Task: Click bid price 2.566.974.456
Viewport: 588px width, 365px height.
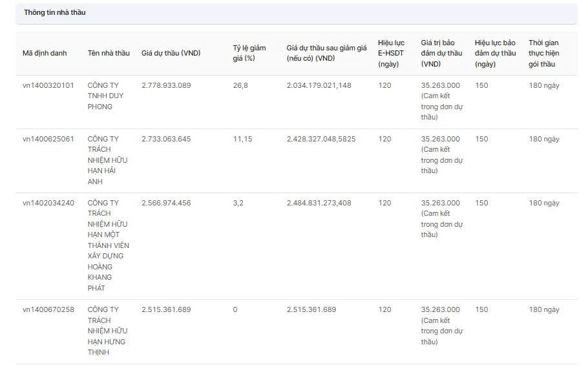Action: point(166,203)
